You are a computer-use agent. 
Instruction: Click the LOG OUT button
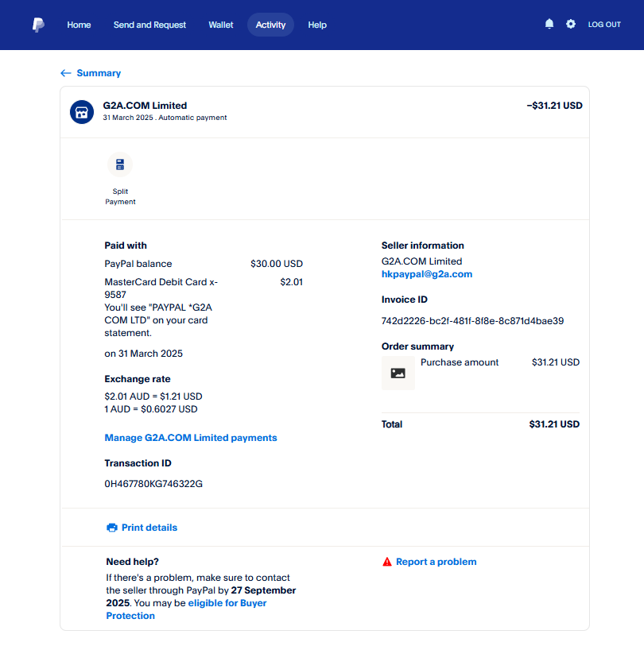pos(604,25)
